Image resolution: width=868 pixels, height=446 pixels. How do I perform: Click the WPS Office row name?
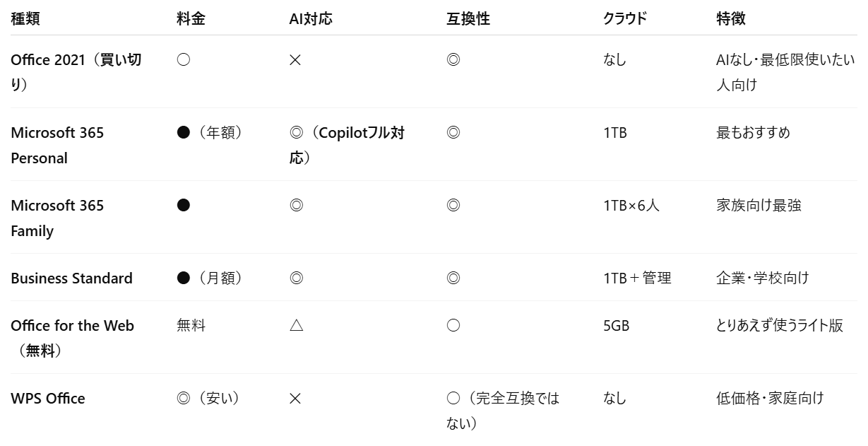pos(48,399)
